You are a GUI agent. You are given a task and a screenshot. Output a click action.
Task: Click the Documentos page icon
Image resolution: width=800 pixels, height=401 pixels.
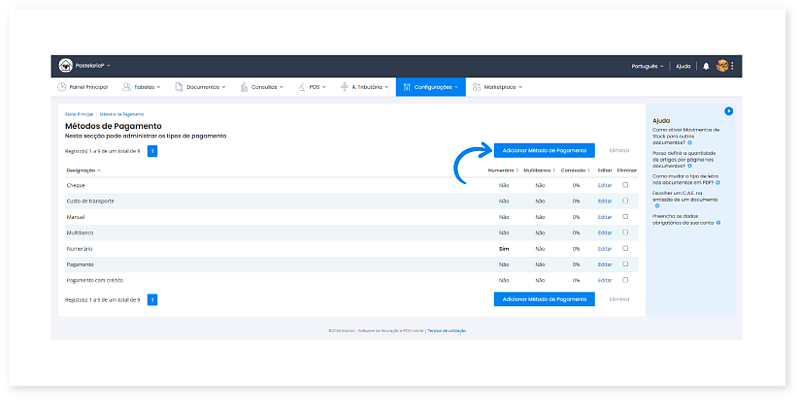tap(179, 87)
